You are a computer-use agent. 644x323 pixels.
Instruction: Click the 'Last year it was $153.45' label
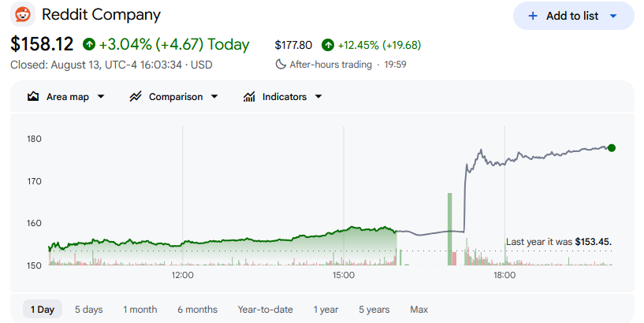pos(559,242)
